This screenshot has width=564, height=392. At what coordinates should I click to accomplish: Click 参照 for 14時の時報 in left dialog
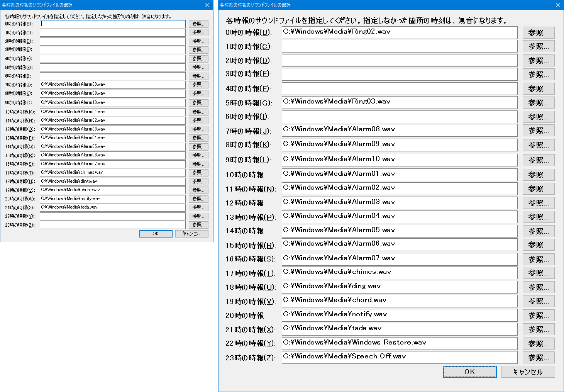(198, 147)
